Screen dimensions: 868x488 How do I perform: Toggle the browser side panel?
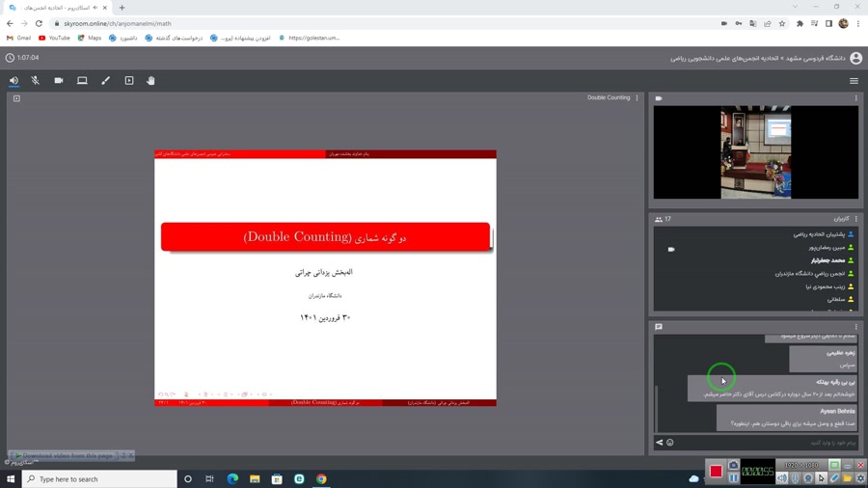[x=828, y=24]
